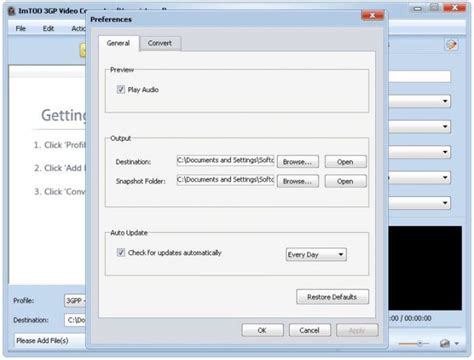Close the Preferences dialog with red X
This screenshot has width=474, height=360.
tap(372, 15)
